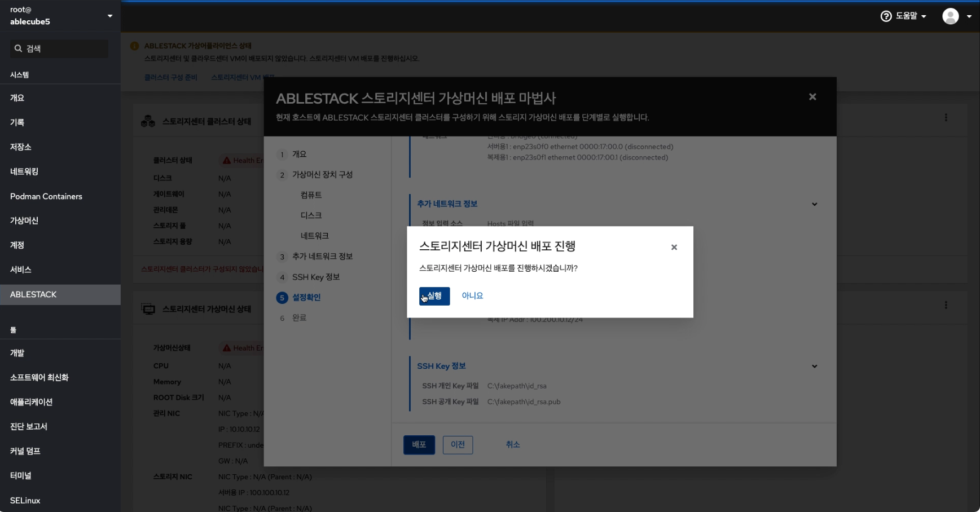This screenshot has height=512, width=980.
Task: Open SELinux in the sidebar
Action: tap(60, 500)
